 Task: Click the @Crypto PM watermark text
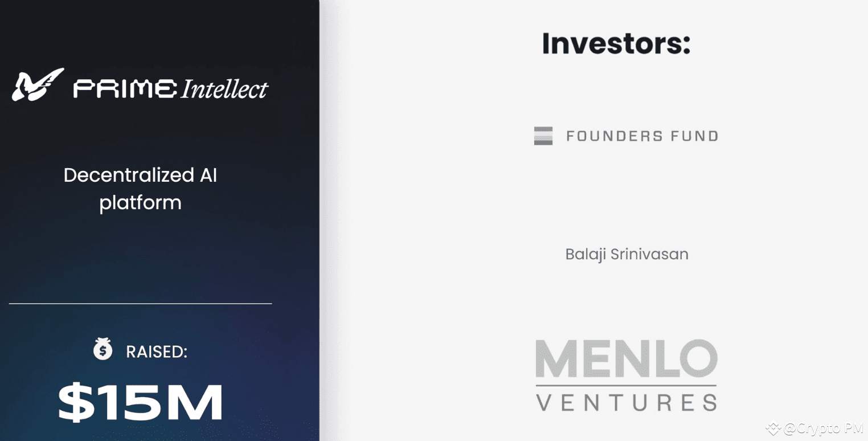click(x=823, y=428)
